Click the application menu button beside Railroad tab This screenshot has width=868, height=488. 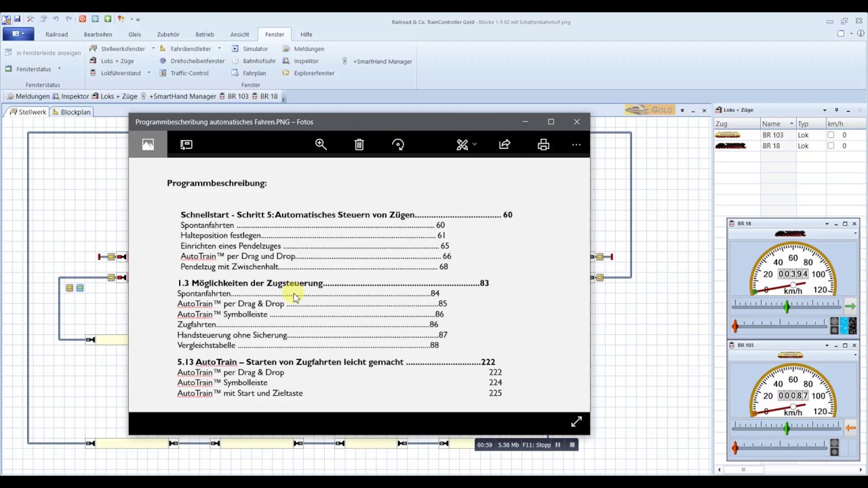pos(17,34)
